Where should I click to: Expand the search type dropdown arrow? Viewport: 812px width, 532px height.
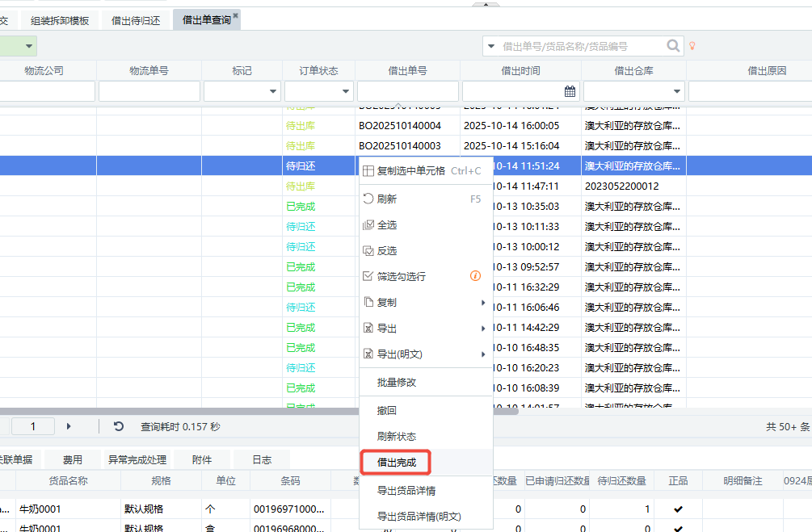490,47
